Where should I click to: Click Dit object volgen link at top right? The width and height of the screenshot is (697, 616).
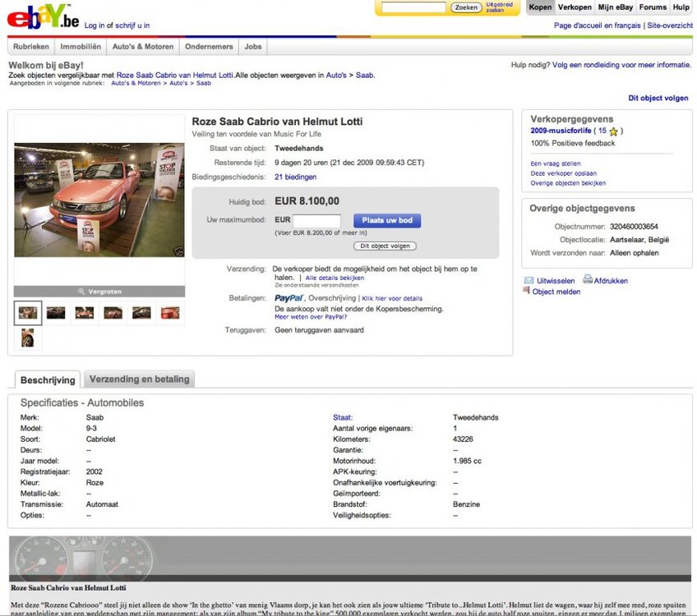click(x=658, y=98)
